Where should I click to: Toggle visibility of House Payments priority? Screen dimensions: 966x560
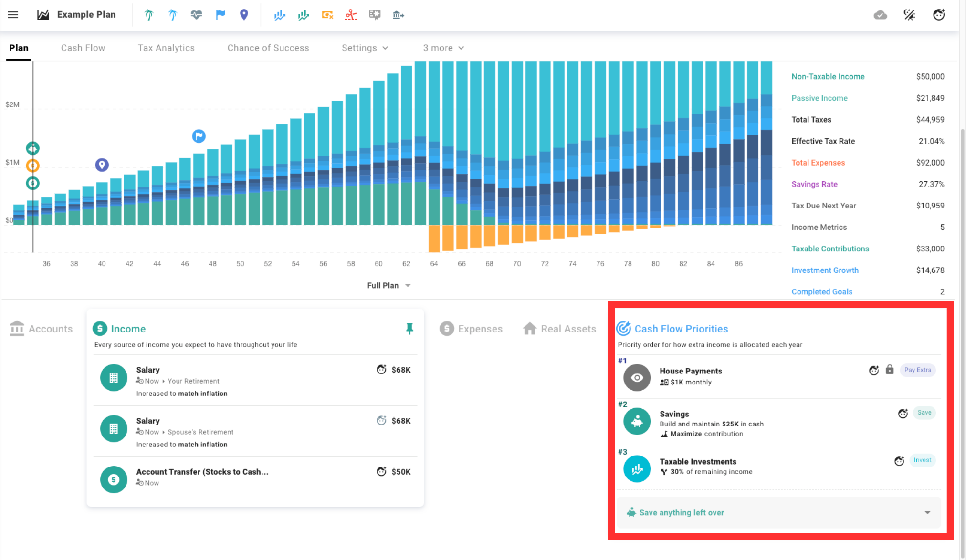[x=637, y=377]
